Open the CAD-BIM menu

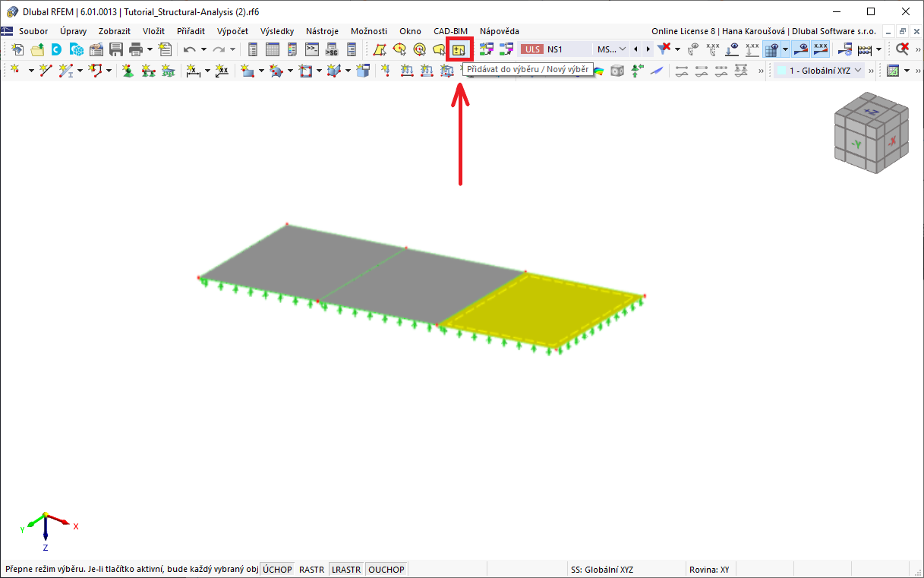click(450, 31)
